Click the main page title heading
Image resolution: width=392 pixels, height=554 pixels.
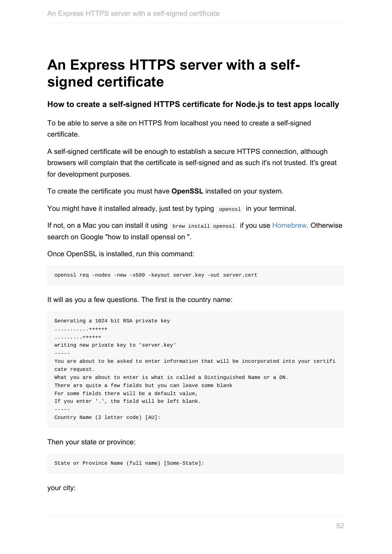173,73
